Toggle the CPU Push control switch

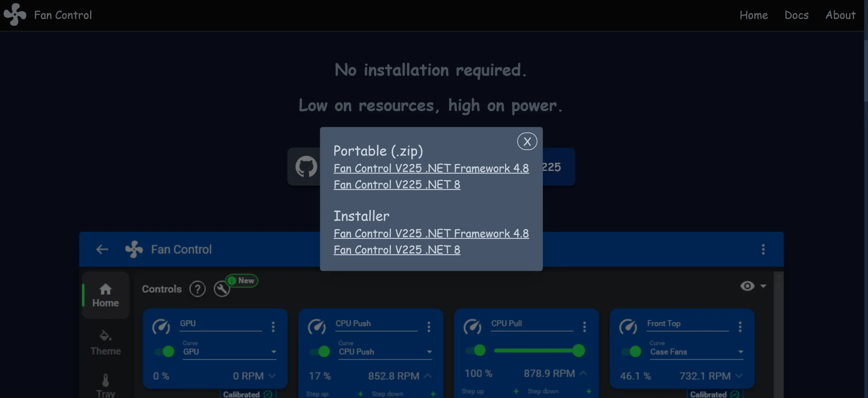(320, 352)
